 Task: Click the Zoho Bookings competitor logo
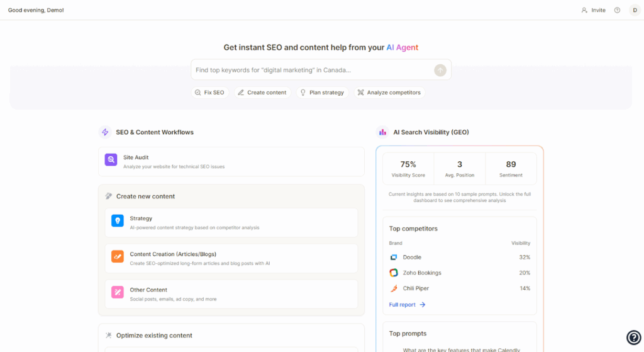(394, 273)
